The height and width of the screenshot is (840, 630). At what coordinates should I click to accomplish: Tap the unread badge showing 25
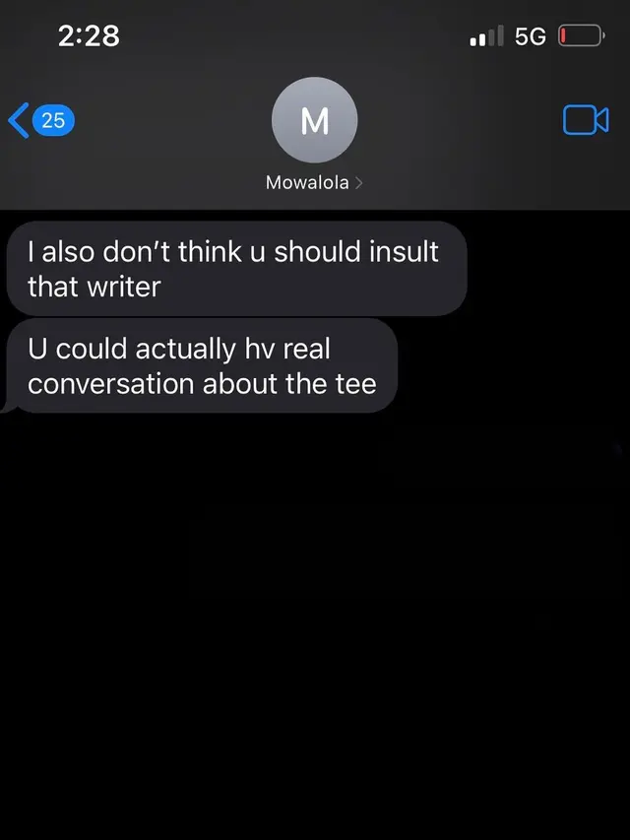[53, 120]
